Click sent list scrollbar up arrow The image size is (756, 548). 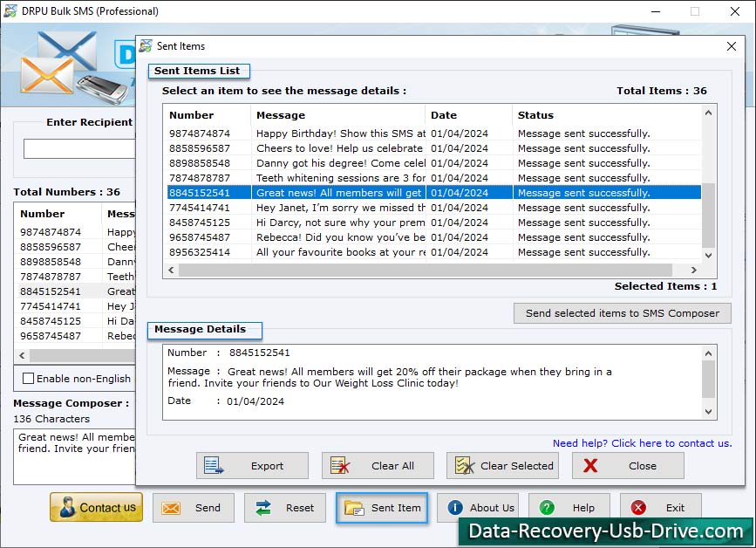[x=708, y=113]
